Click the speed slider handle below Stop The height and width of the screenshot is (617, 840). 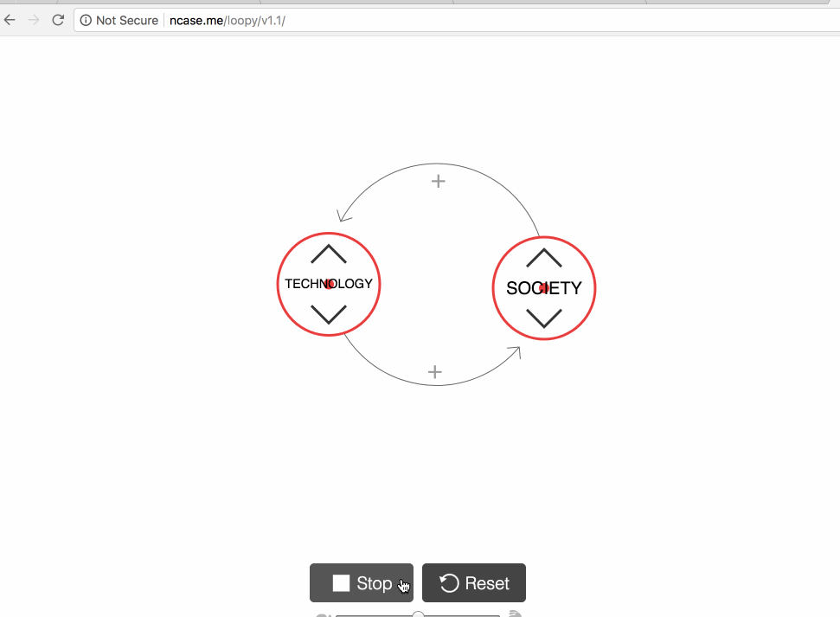[x=418, y=614]
